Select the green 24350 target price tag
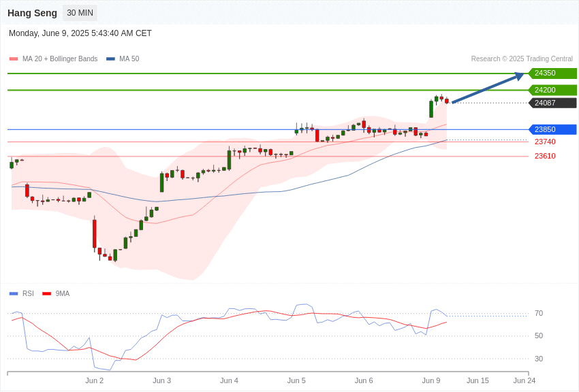Image resolution: width=579 pixels, height=392 pixels. (x=553, y=73)
